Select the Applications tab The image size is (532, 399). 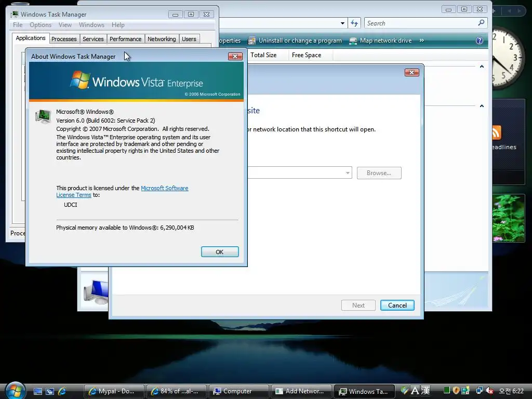point(31,38)
